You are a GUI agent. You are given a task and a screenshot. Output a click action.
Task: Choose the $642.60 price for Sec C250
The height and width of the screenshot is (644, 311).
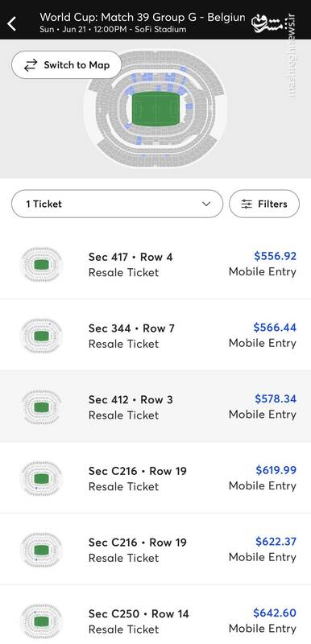pos(275,613)
